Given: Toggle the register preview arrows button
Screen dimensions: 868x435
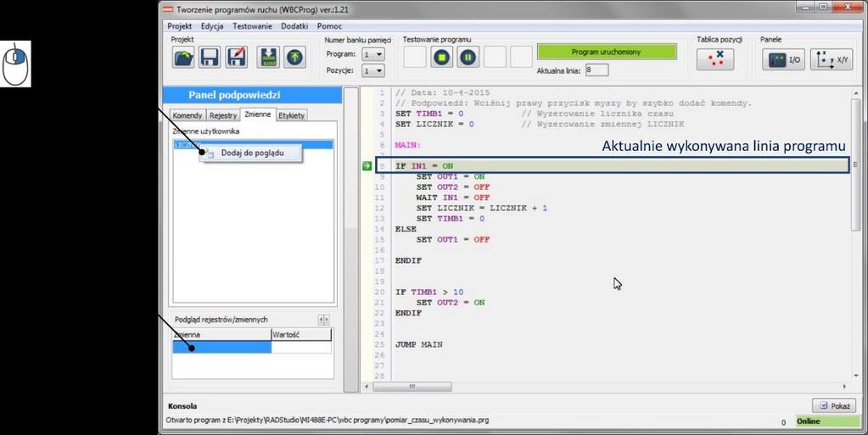Looking at the screenshot, I should pyautogui.click(x=324, y=320).
